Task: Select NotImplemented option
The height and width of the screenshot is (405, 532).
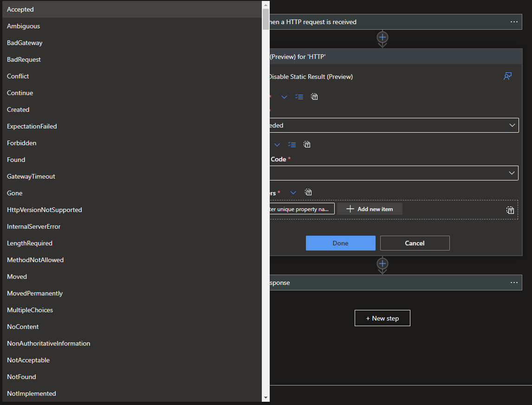Action: pyautogui.click(x=132, y=393)
